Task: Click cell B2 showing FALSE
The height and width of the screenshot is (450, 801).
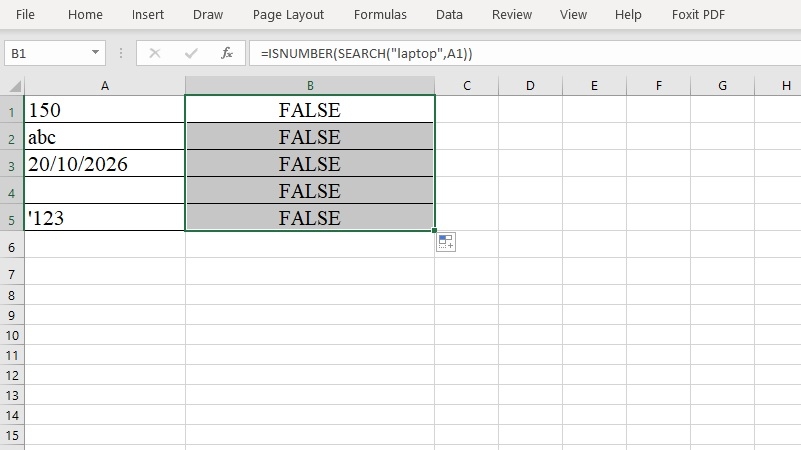Action: 310,136
